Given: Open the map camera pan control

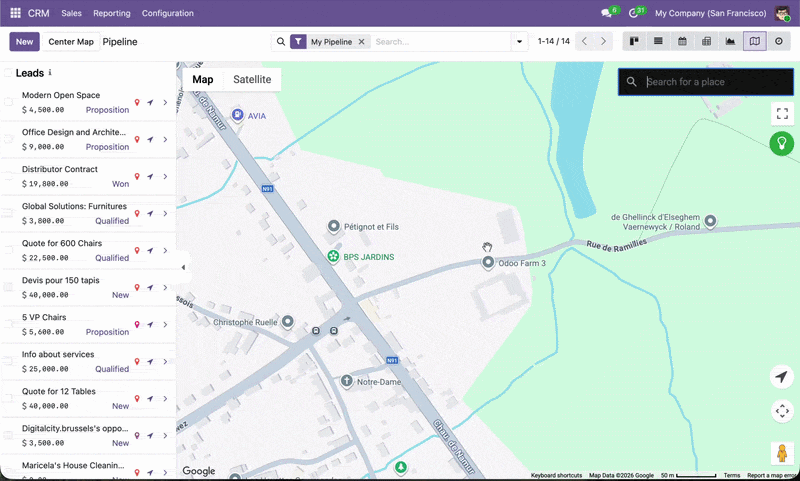Looking at the screenshot, I should coord(782,411).
